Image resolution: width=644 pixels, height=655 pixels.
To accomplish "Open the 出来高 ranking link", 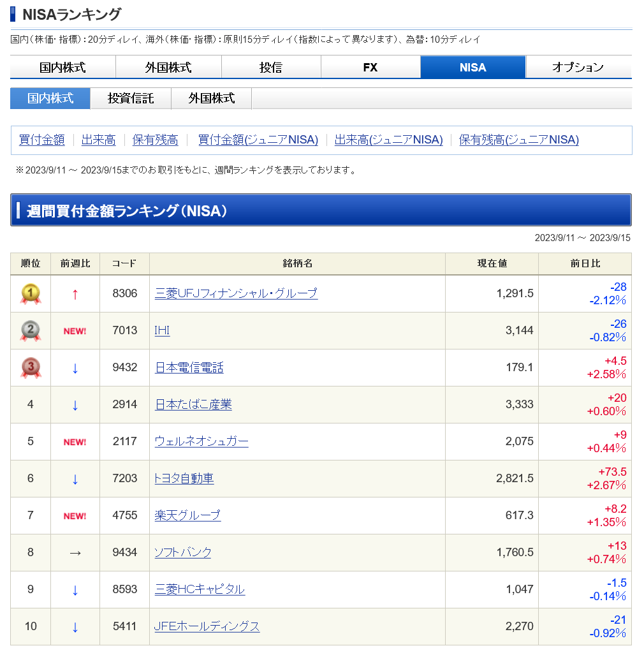I will [x=98, y=140].
